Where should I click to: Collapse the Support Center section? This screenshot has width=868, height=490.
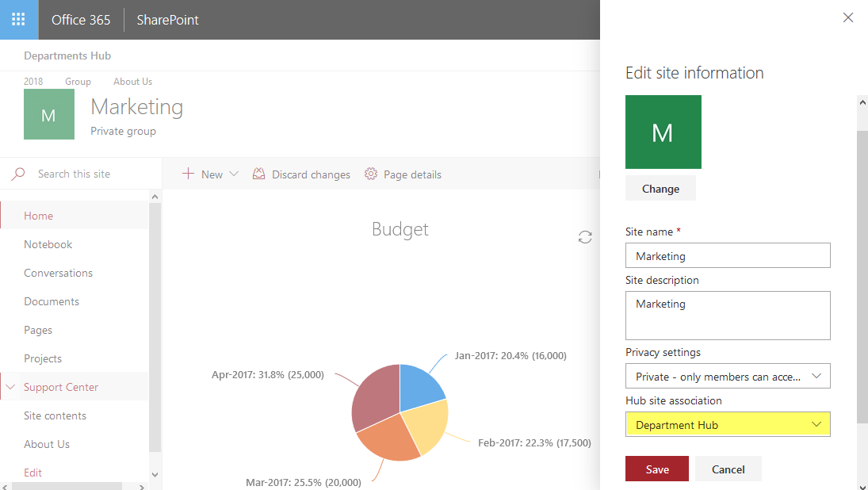coord(11,386)
